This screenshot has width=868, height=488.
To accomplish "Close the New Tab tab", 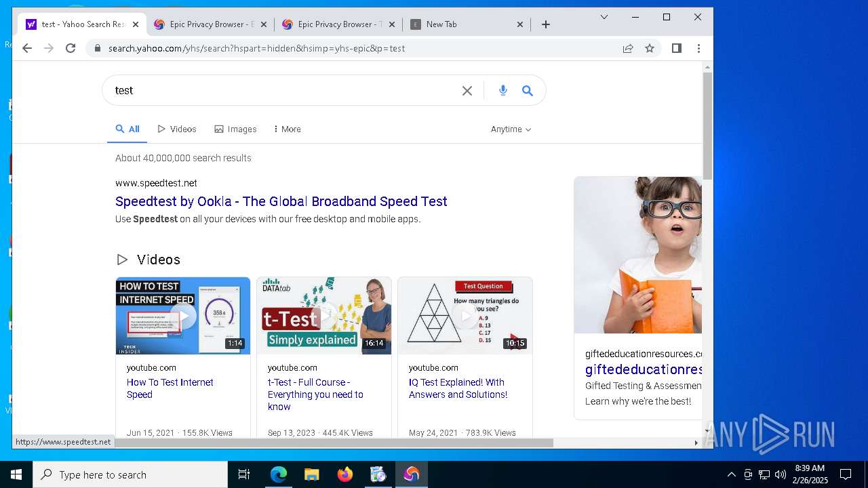I will 520,24.
